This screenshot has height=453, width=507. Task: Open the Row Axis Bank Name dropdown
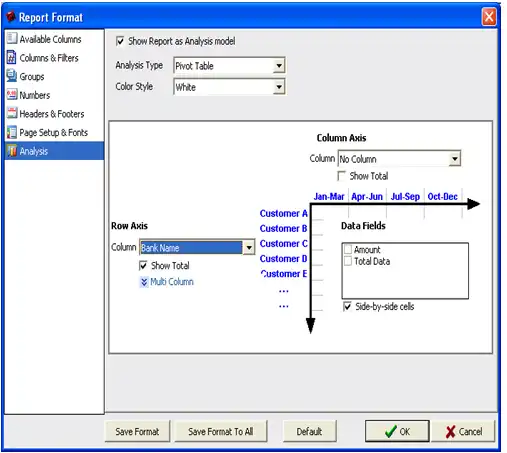pos(249,248)
